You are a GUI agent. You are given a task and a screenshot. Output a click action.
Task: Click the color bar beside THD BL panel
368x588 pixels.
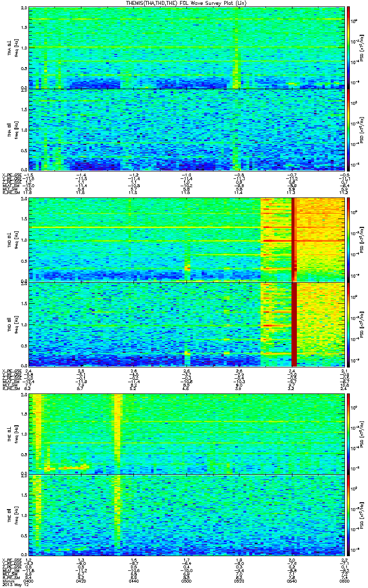click(x=349, y=240)
